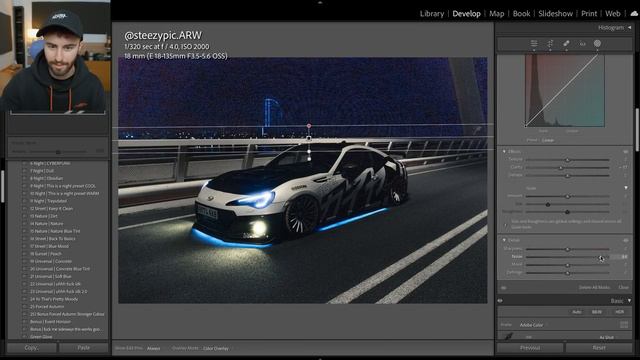640x360 pixels.
Task: Open the Edit tool icon in tool strip
Action: [534, 43]
